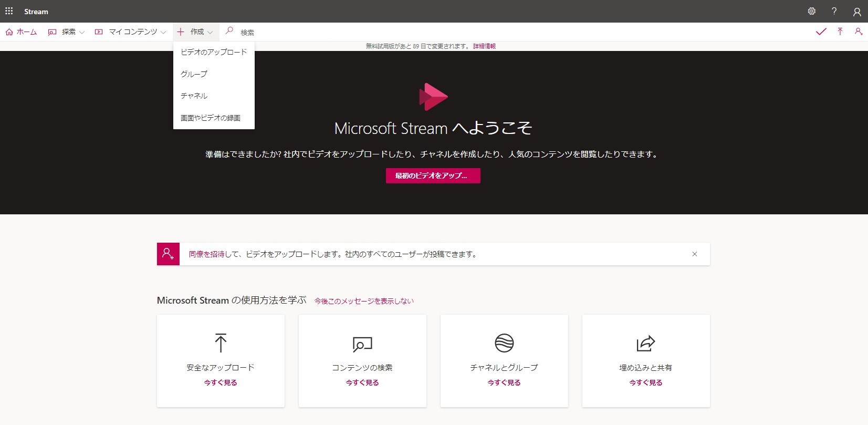Click the マイ コンテンツ video icon
The image size is (868, 425).
pos(99,32)
